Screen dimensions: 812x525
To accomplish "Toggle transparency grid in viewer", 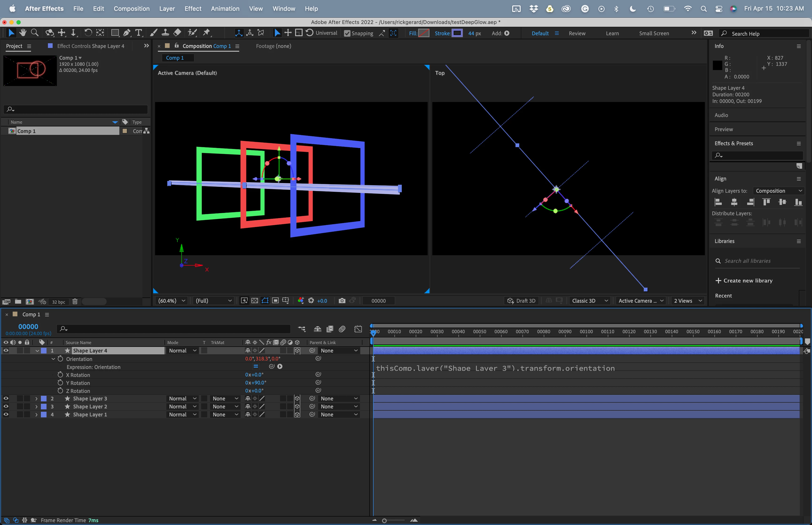I will tap(254, 301).
